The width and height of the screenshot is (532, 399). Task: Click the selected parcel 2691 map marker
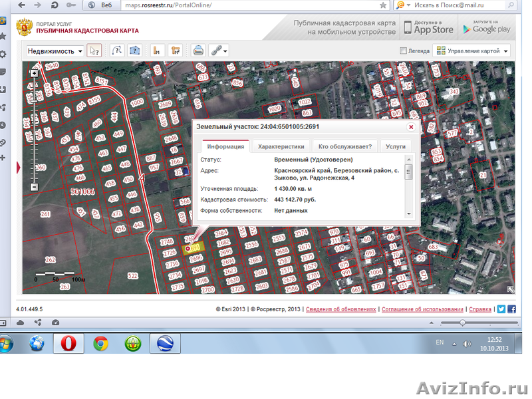pyautogui.click(x=188, y=249)
